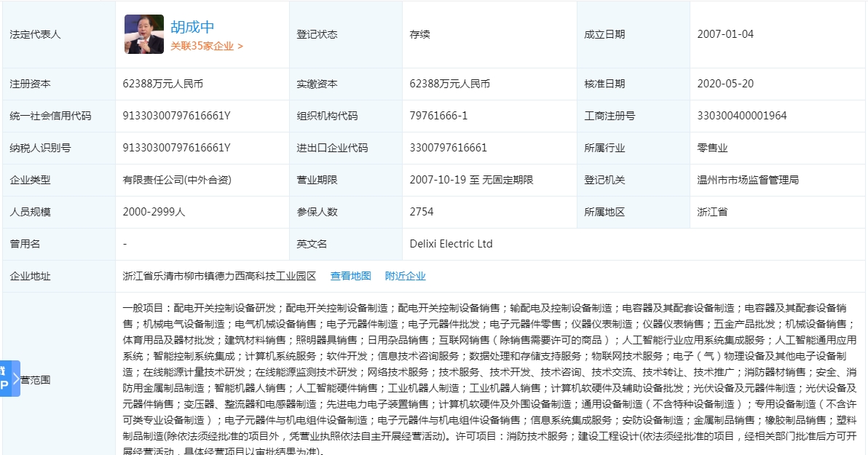Click the approval date 2020-05-20
This screenshot has width=868, height=455.
pyautogui.click(x=725, y=84)
